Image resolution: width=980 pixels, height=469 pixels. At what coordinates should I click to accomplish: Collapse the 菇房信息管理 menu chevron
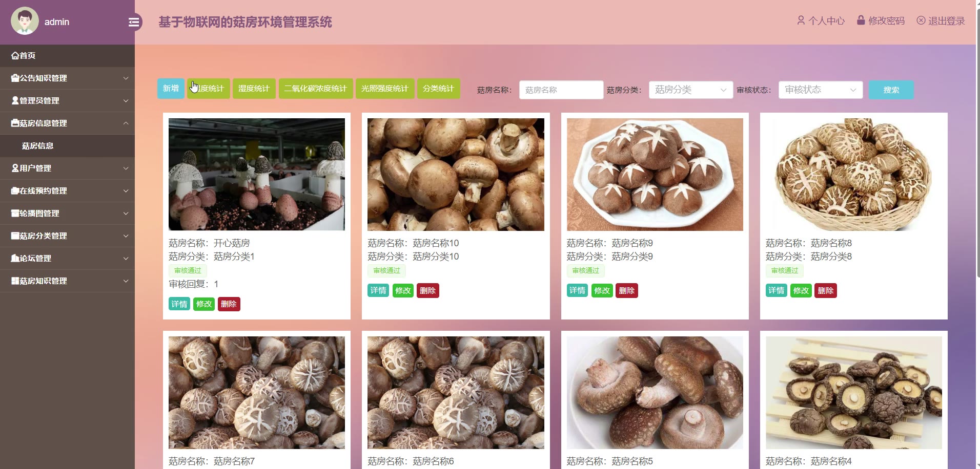(x=126, y=123)
